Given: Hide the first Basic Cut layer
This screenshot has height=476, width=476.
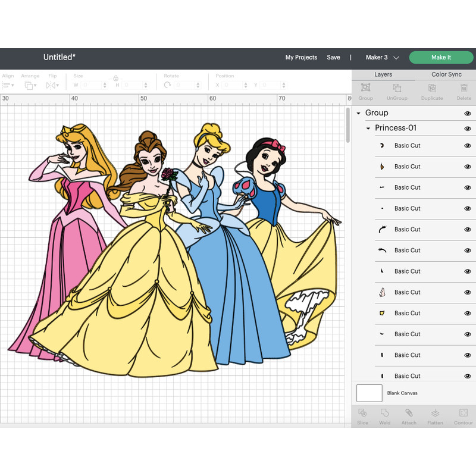Looking at the screenshot, I should (x=468, y=146).
